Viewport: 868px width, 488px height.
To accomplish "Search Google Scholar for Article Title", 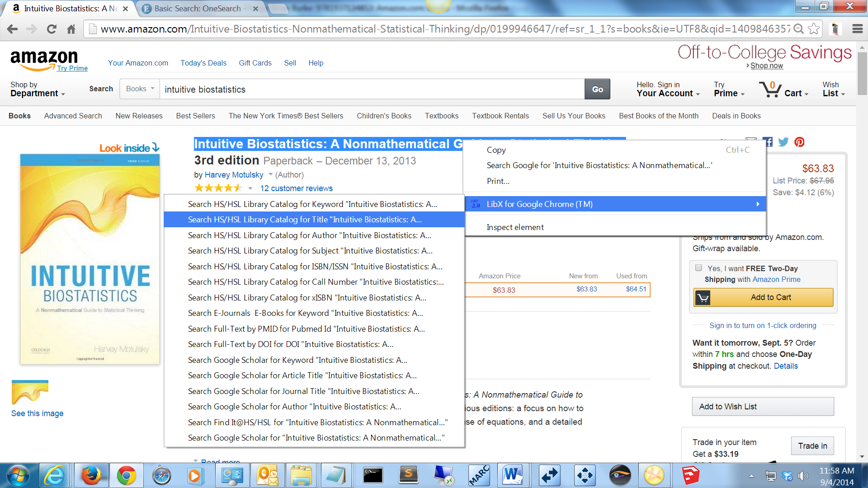I will (314, 375).
